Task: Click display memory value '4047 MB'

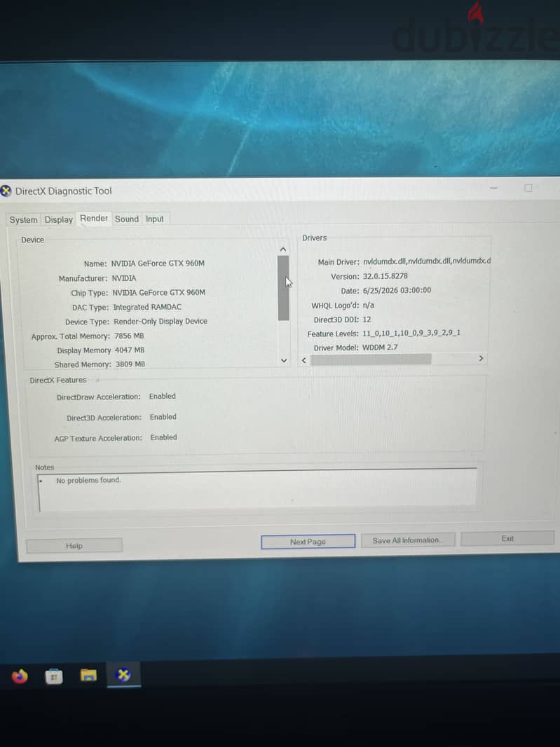Action: point(130,350)
